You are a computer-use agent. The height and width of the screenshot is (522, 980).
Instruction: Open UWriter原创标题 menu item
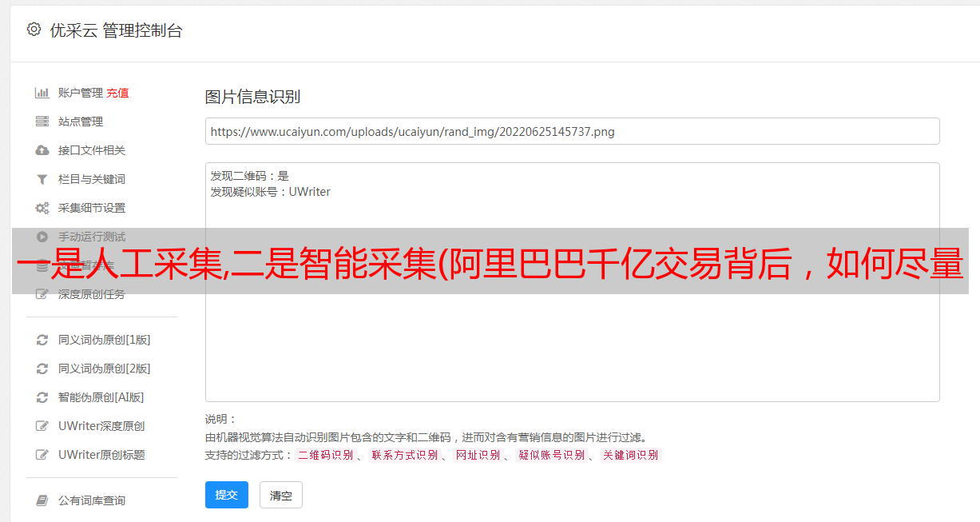tap(101, 455)
